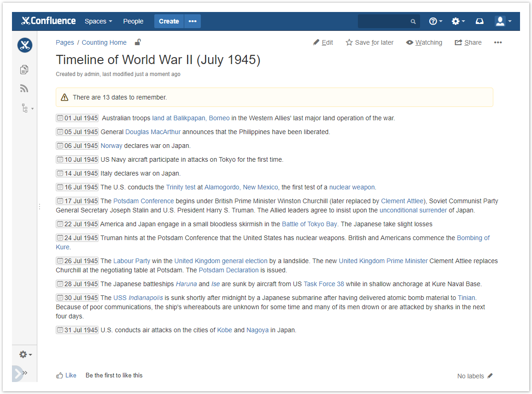
Task: Edit the page
Action: (323, 42)
